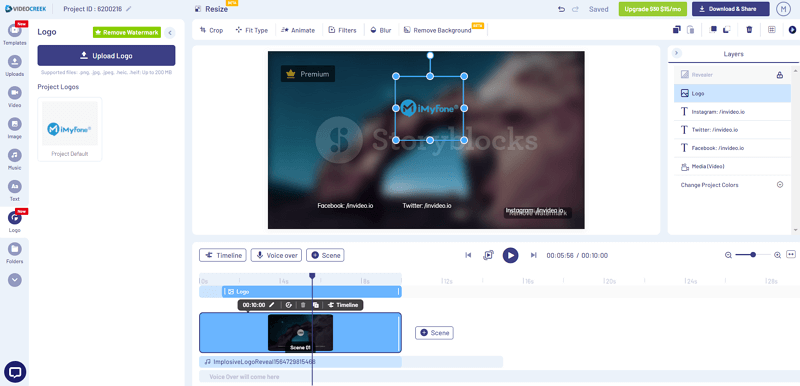Play the video preview
The width and height of the screenshot is (800, 386).
point(510,255)
